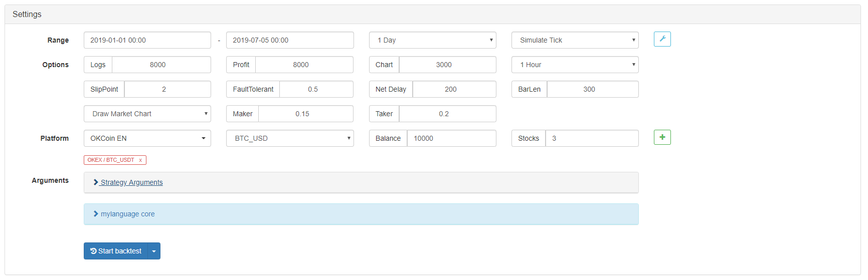Click the Logs value field
This screenshot has width=868, height=280.
point(161,65)
